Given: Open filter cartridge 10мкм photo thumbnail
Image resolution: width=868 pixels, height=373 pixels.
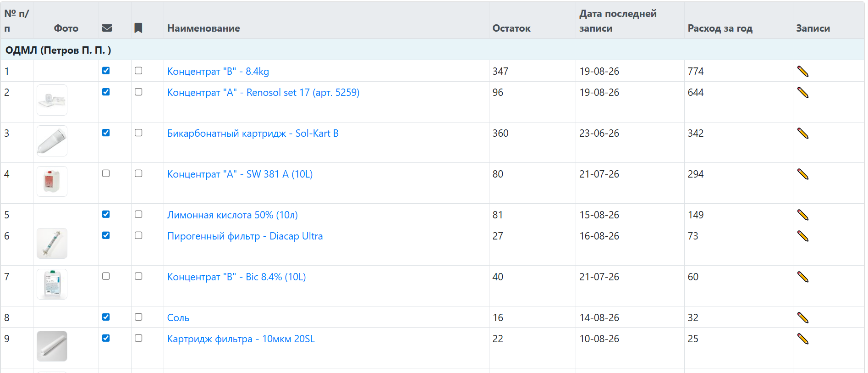Looking at the screenshot, I should pos(52,346).
